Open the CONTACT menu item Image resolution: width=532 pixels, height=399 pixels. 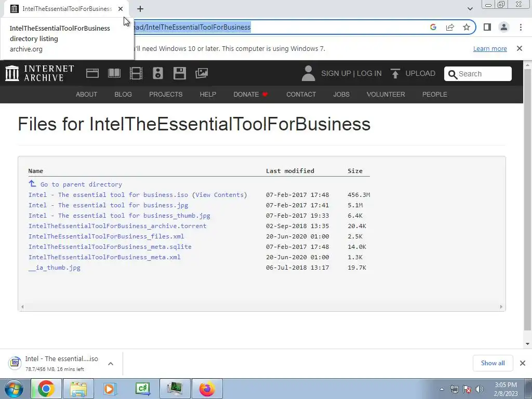[301, 95]
